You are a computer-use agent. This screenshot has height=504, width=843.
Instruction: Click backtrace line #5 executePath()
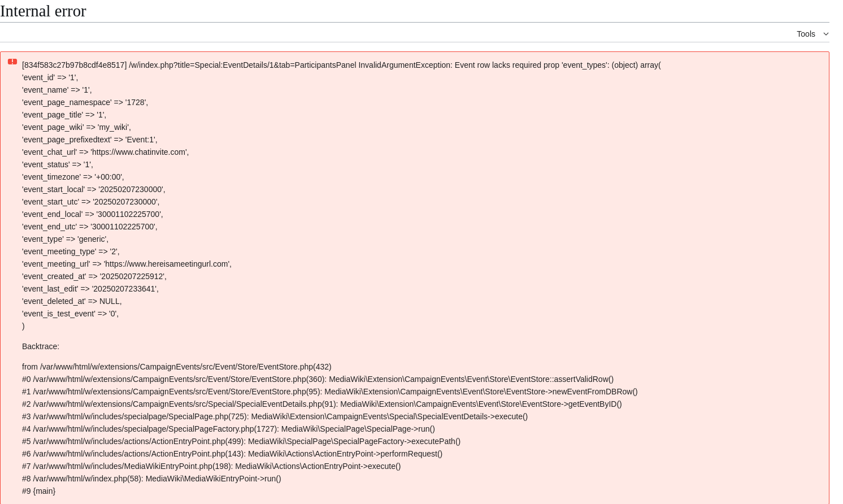(x=241, y=441)
